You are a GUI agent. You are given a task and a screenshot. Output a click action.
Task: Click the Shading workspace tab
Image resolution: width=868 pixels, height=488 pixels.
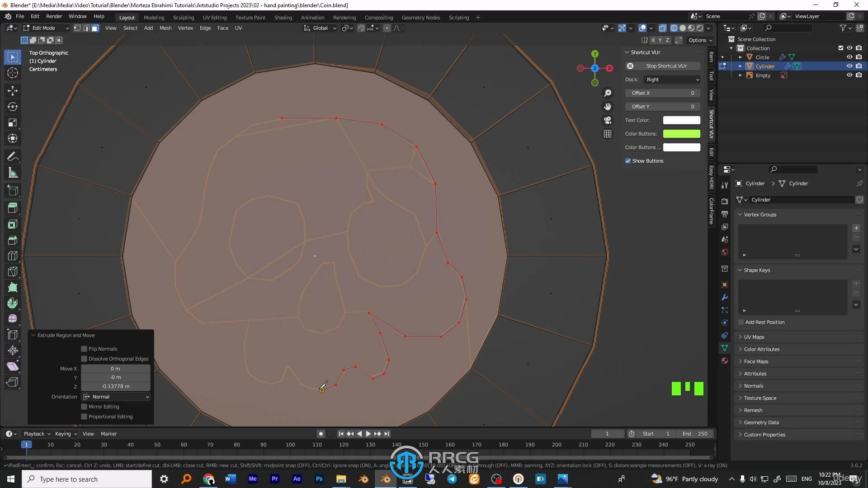(282, 16)
